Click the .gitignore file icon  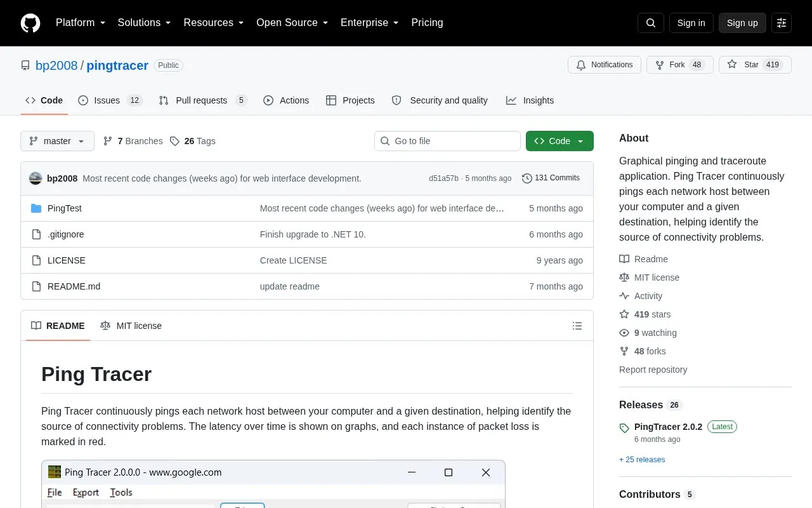[36, 234]
